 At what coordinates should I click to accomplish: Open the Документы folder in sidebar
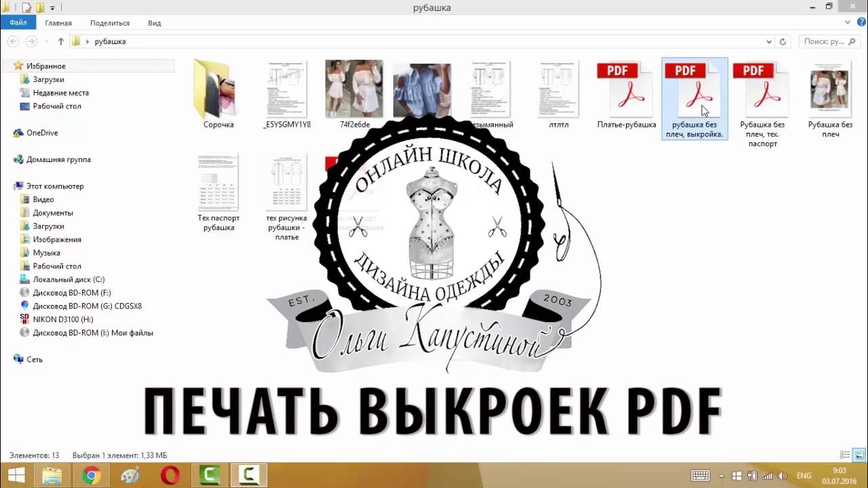click(53, 213)
